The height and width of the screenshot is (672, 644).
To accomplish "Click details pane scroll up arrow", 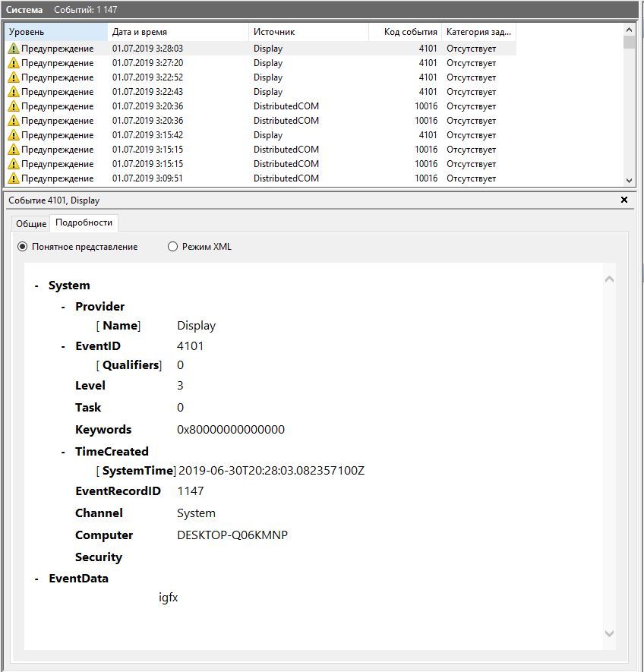I will click(609, 279).
